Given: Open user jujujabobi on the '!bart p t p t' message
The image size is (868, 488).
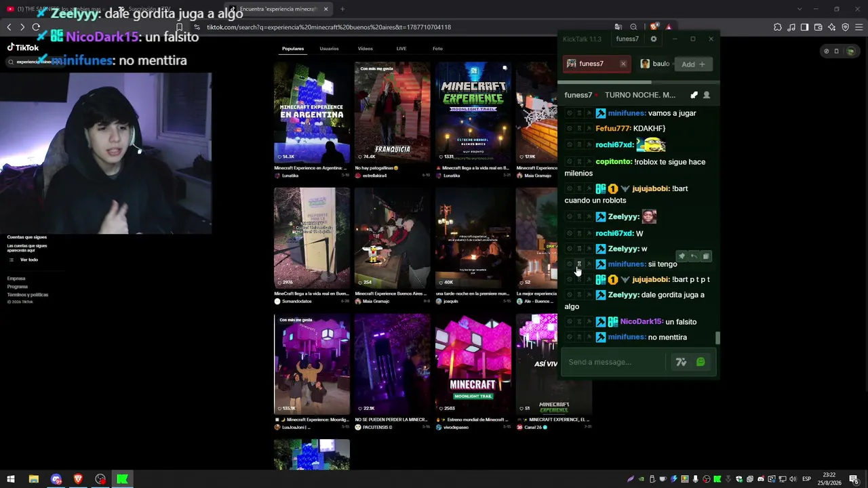Looking at the screenshot, I should pyautogui.click(x=650, y=279).
